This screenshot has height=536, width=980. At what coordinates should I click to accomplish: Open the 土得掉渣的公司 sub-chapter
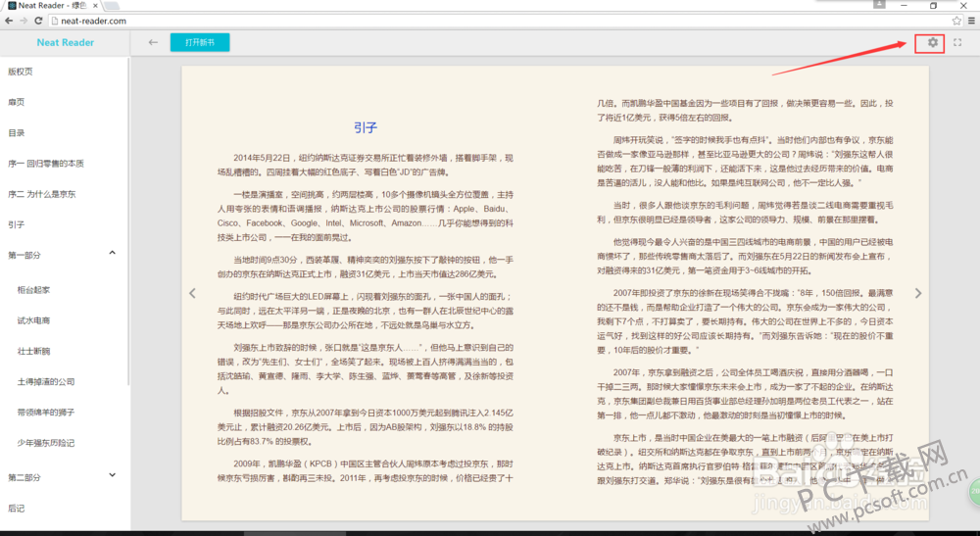[x=46, y=382]
